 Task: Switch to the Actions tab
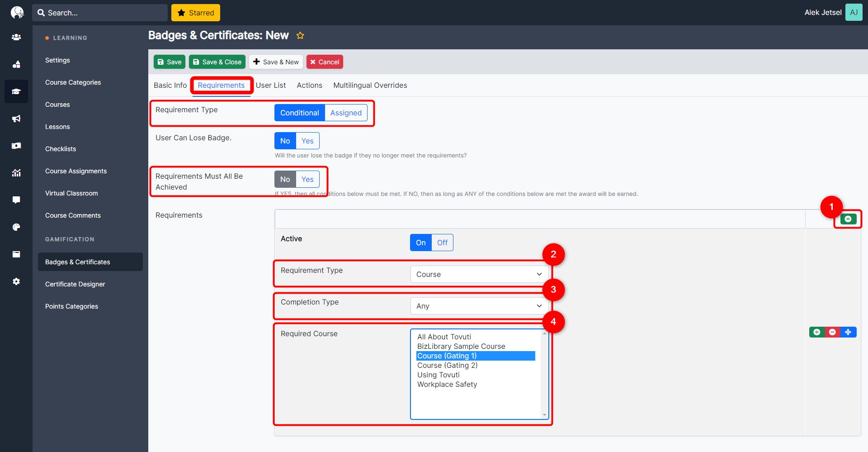point(310,85)
